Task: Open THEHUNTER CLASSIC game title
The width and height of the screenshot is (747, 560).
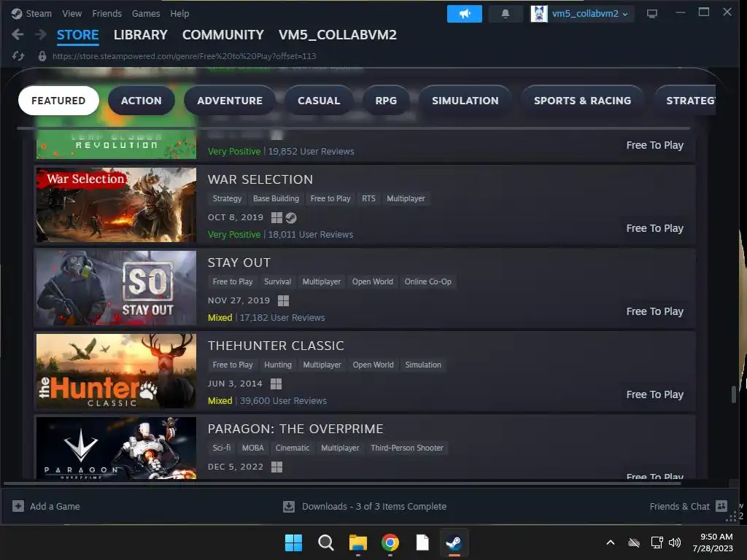Action: tap(276, 346)
